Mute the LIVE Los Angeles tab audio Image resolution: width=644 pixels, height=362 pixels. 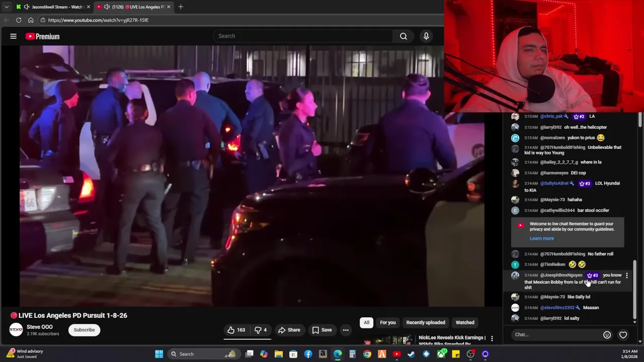click(107, 7)
